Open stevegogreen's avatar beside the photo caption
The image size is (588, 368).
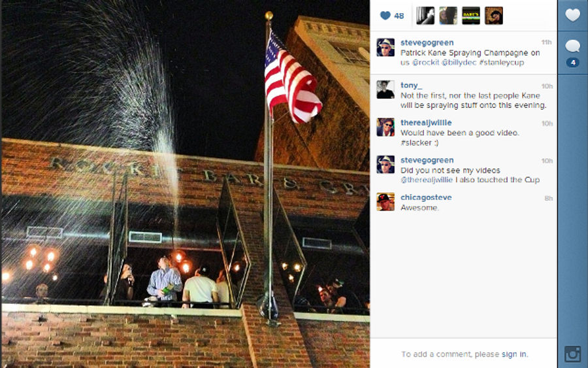(385, 47)
